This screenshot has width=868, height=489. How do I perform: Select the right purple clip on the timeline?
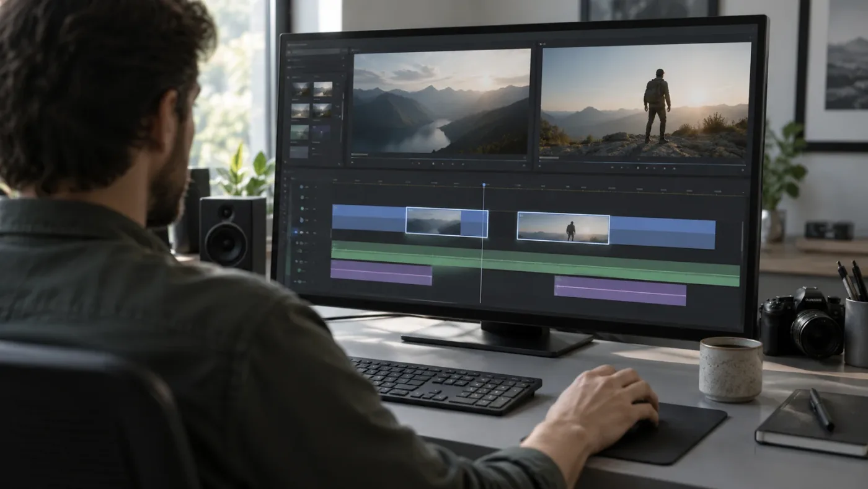click(x=620, y=290)
